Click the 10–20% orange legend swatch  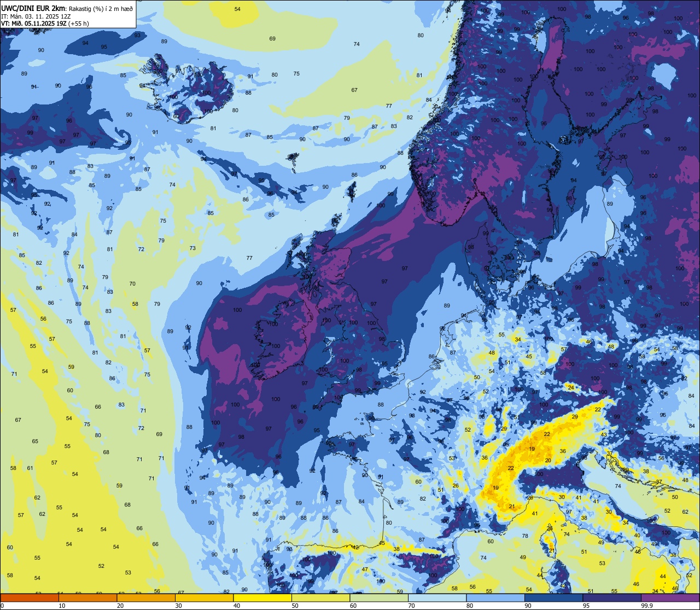point(87,598)
